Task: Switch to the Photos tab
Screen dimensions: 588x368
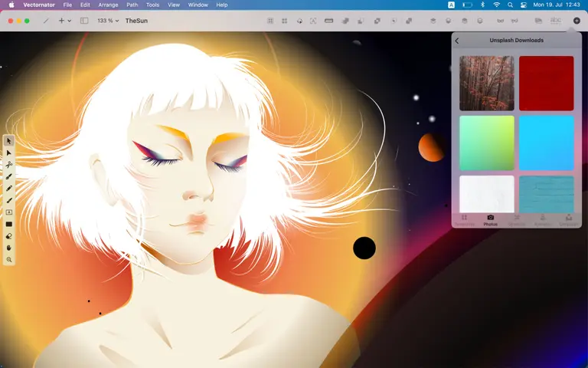Action: (491, 221)
